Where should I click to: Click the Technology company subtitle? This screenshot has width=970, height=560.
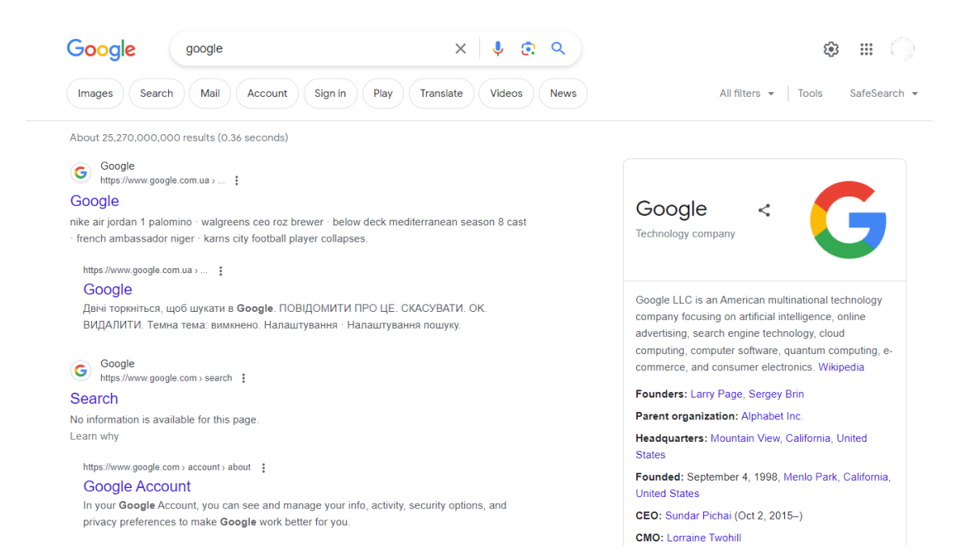point(685,234)
